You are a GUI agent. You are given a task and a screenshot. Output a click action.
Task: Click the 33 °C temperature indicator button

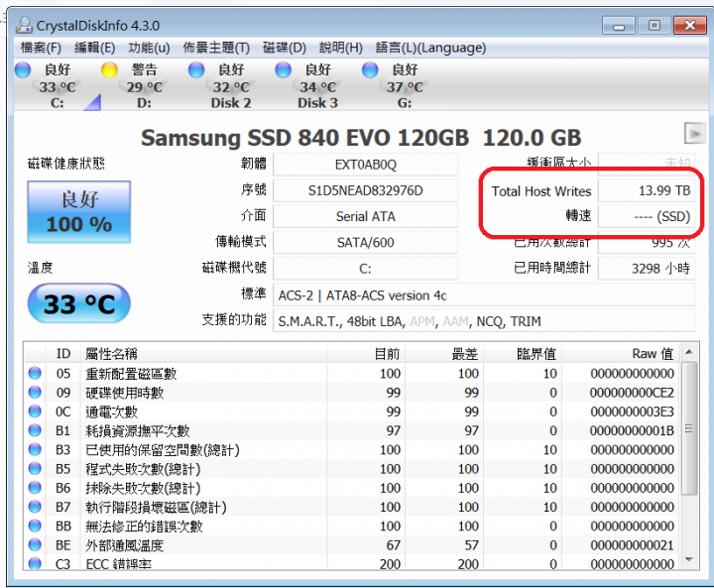click(79, 303)
